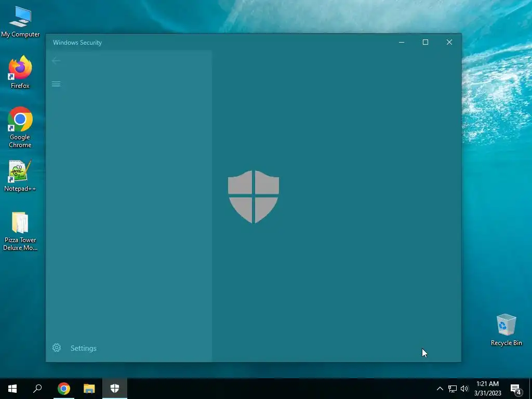Open the Action Center notifications
This screenshot has height=399, width=532.
516,389
